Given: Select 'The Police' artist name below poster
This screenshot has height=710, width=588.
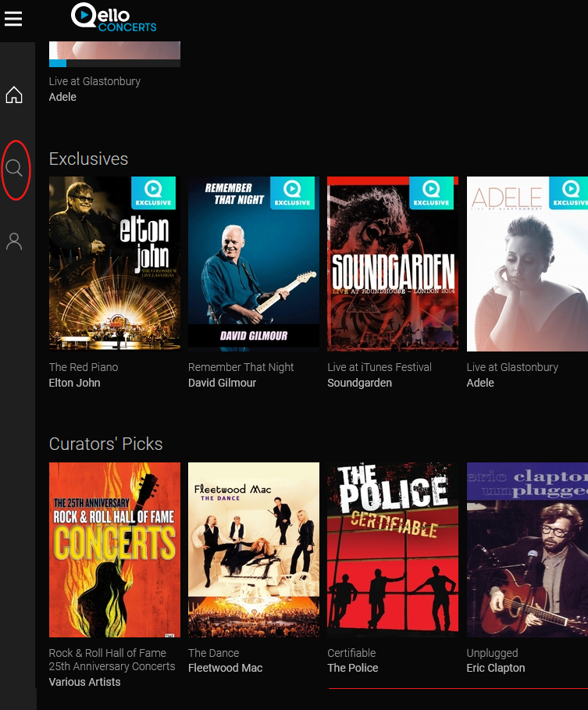Looking at the screenshot, I should [353, 668].
